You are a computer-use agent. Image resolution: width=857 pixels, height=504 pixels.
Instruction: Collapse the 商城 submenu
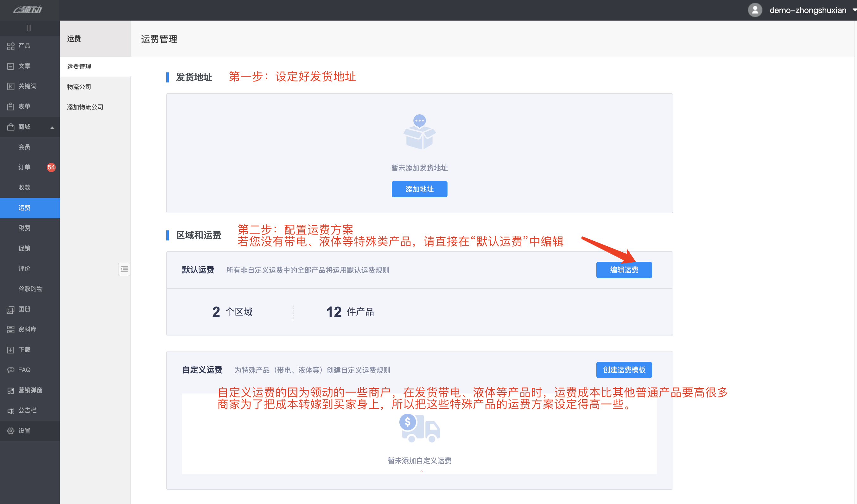pyautogui.click(x=52, y=127)
